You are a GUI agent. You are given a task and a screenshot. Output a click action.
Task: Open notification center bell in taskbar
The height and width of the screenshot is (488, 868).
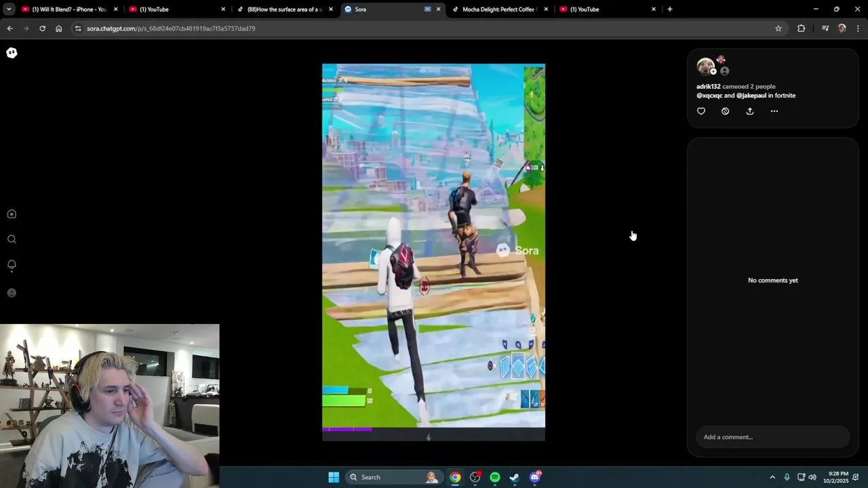(x=857, y=477)
